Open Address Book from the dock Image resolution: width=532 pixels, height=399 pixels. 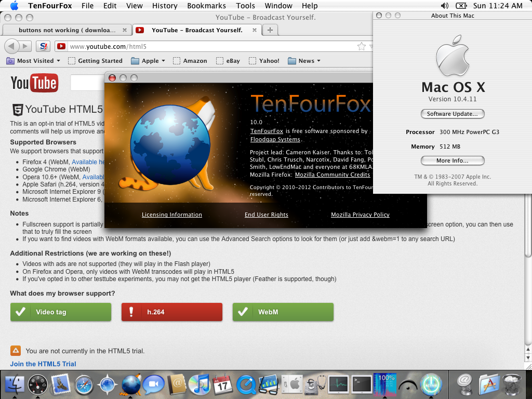[x=177, y=384]
